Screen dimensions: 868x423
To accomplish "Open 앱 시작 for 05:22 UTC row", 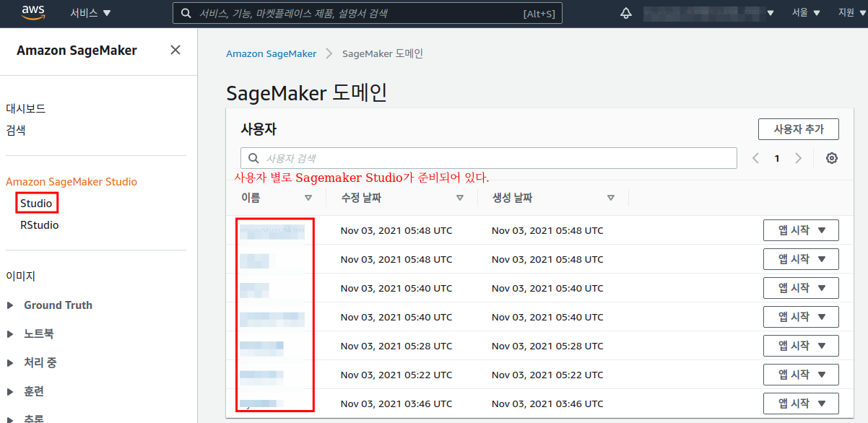I will pos(801,375).
